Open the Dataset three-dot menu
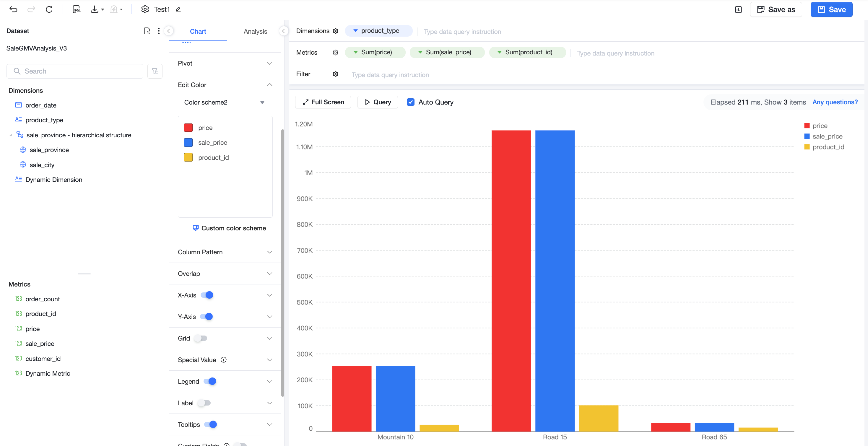The width and height of the screenshot is (868, 446). pyautogui.click(x=159, y=31)
